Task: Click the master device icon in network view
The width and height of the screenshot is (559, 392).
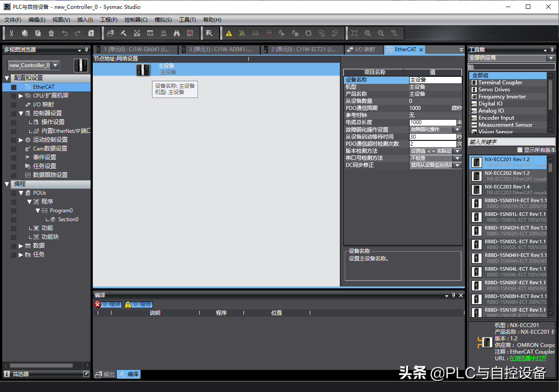Action: [143, 69]
